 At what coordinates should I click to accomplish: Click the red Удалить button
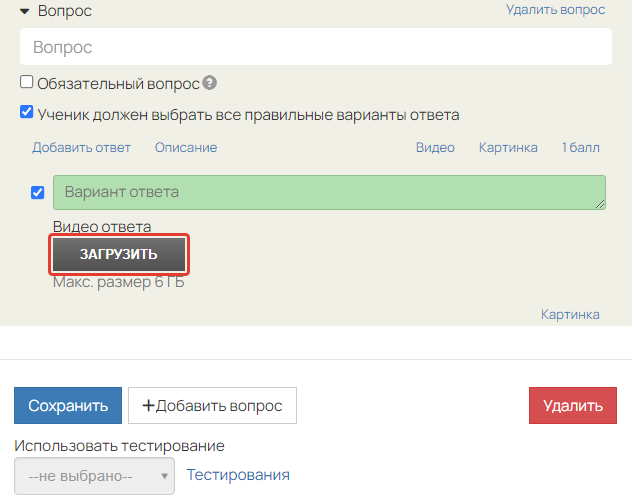click(x=573, y=406)
